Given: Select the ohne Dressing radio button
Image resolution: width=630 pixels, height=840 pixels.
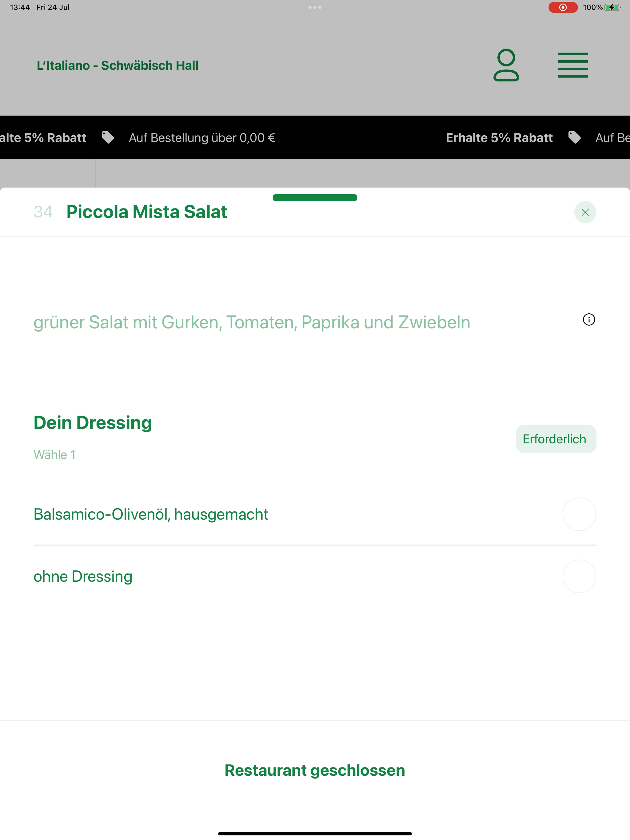Looking at the screenshot, I should [x=579, y=576].
